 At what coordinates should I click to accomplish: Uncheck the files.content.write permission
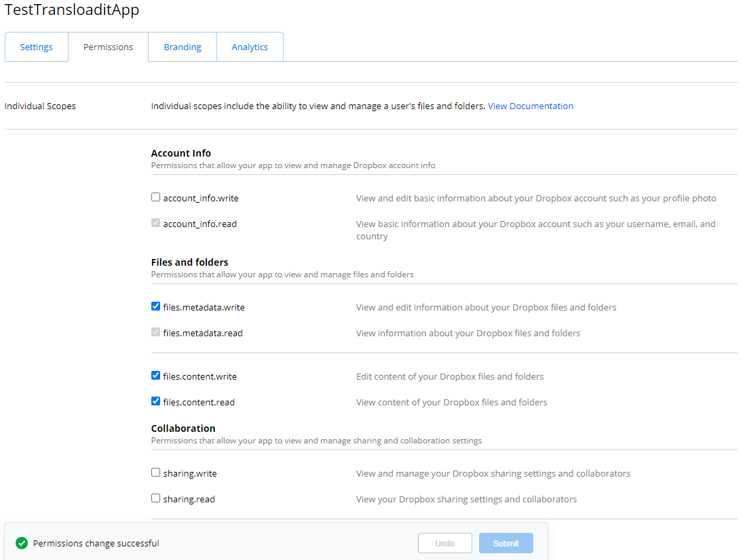pyautogui.click(x=155, y=376)
